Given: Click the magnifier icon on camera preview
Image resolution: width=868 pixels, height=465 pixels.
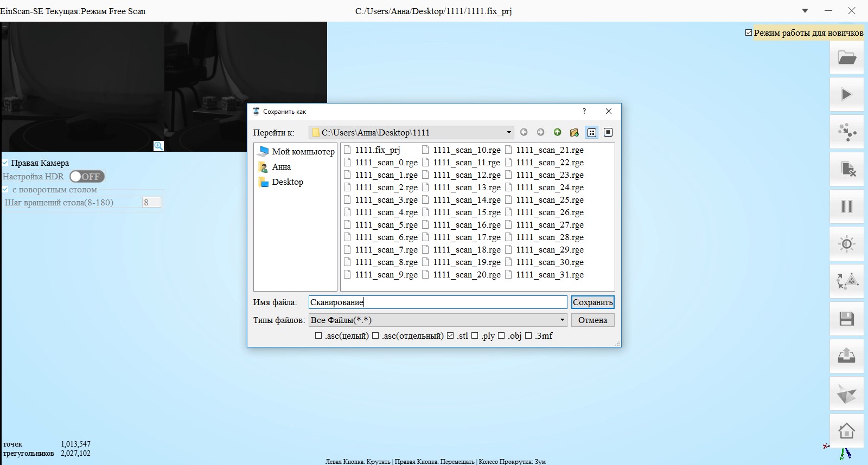Looking at the screenshot, I should click(x=158, y=146).
